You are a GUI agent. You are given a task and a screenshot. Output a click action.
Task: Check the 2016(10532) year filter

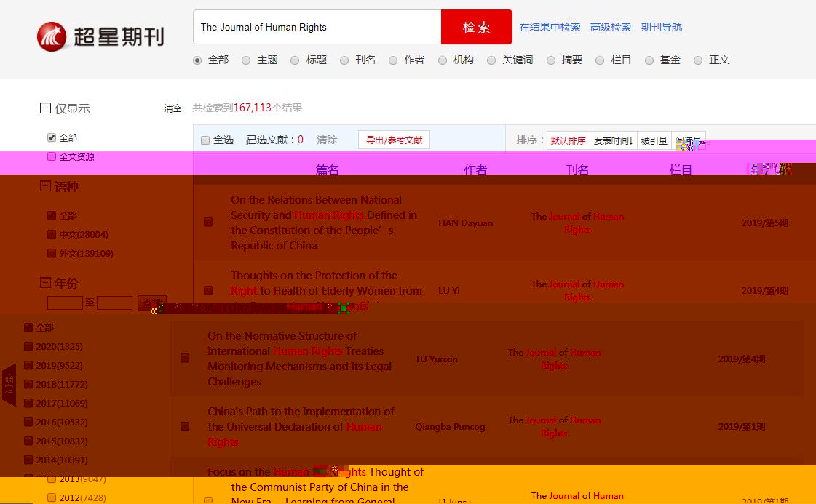(x=28, y=422)
